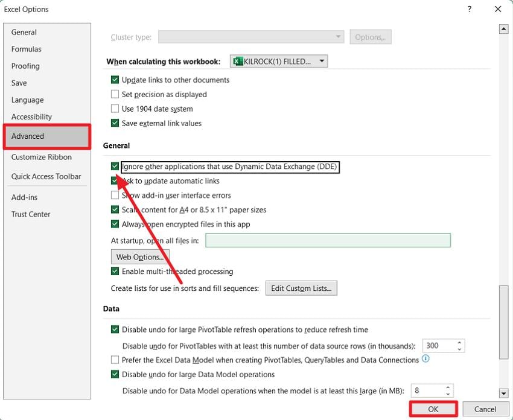The image size is (513, 420).
Task: Click the info icon next to Excel Data Model option
Action: click(427, 360)
